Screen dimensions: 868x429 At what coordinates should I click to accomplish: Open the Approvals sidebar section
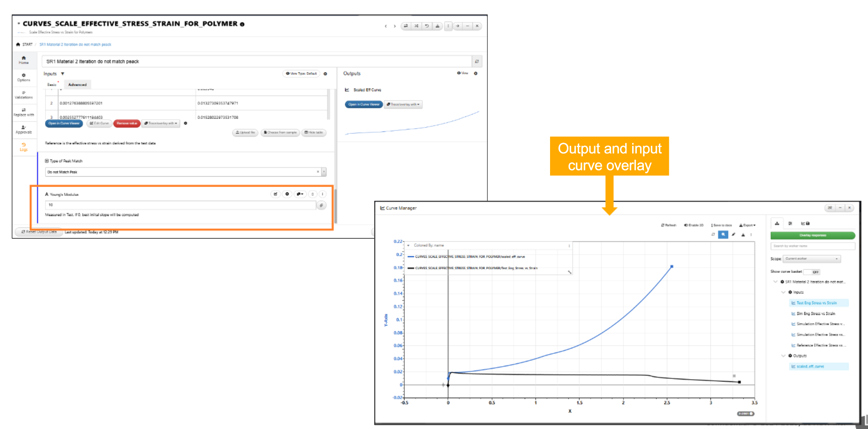(x=23, y=130)
